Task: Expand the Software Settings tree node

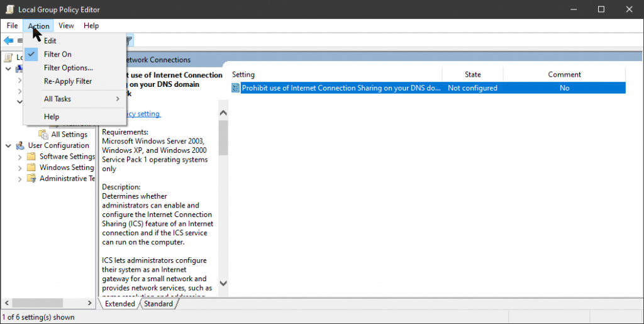Action: click(19, 157)
